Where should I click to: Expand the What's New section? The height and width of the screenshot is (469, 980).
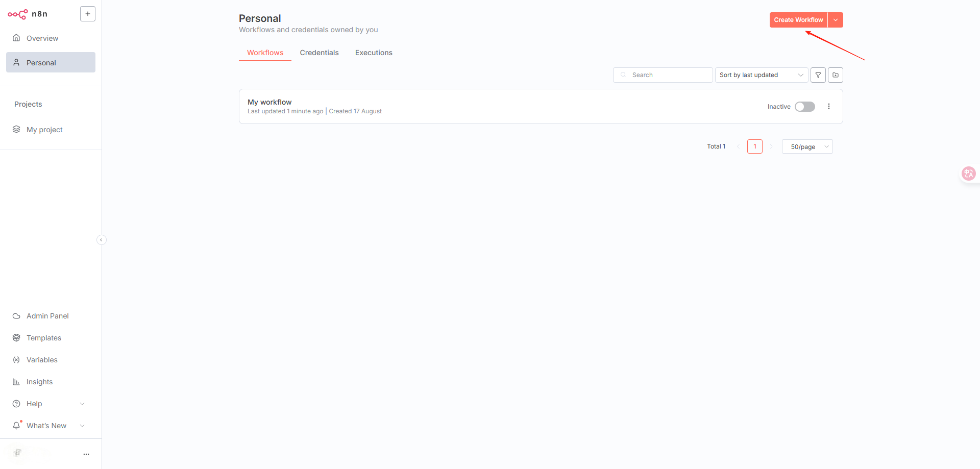pos(51,426)
